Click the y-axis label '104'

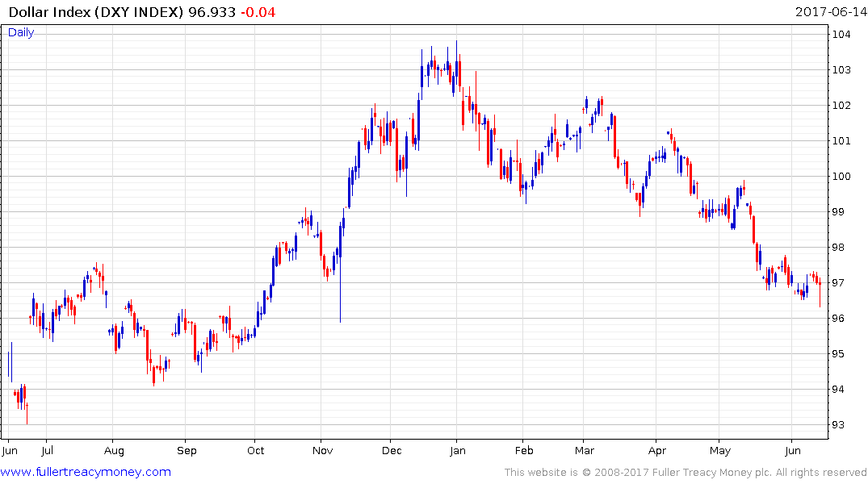[x=841, y=35]
